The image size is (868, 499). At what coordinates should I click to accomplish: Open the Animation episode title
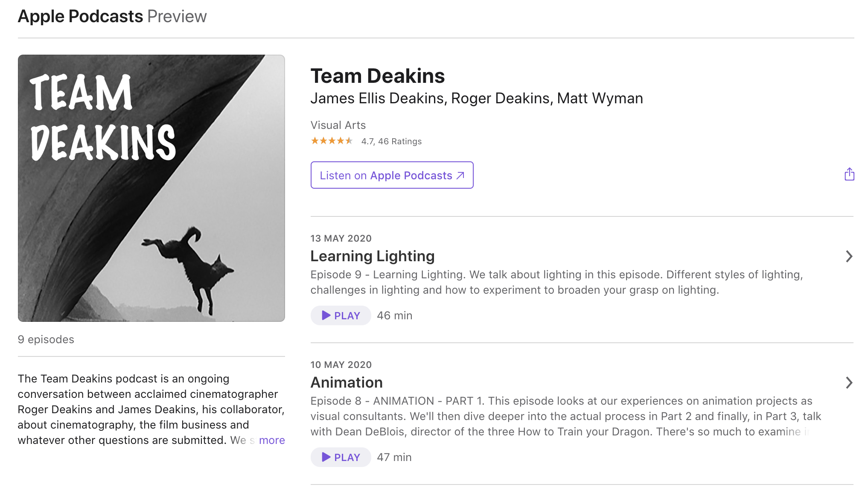click(347, 382)
